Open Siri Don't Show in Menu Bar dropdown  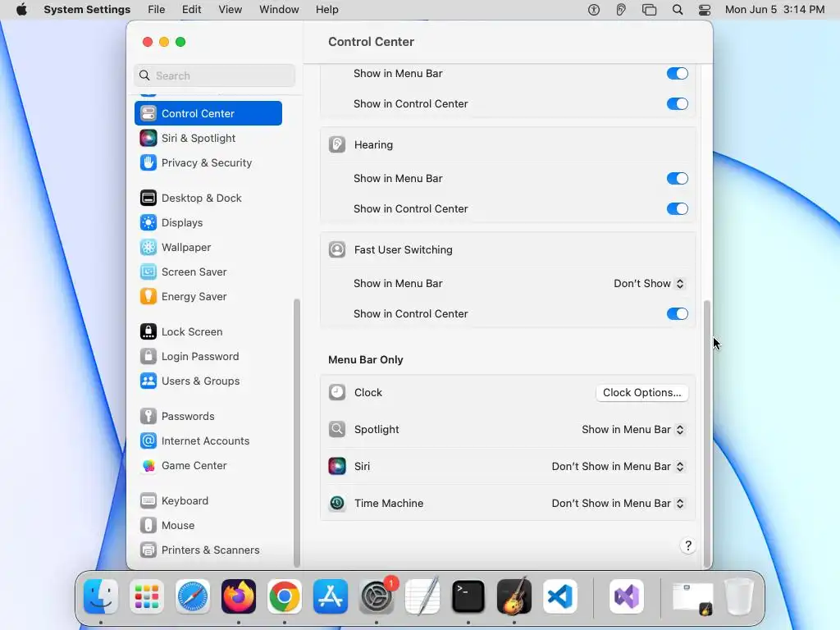pyautogui.click(x=618, y=467)
